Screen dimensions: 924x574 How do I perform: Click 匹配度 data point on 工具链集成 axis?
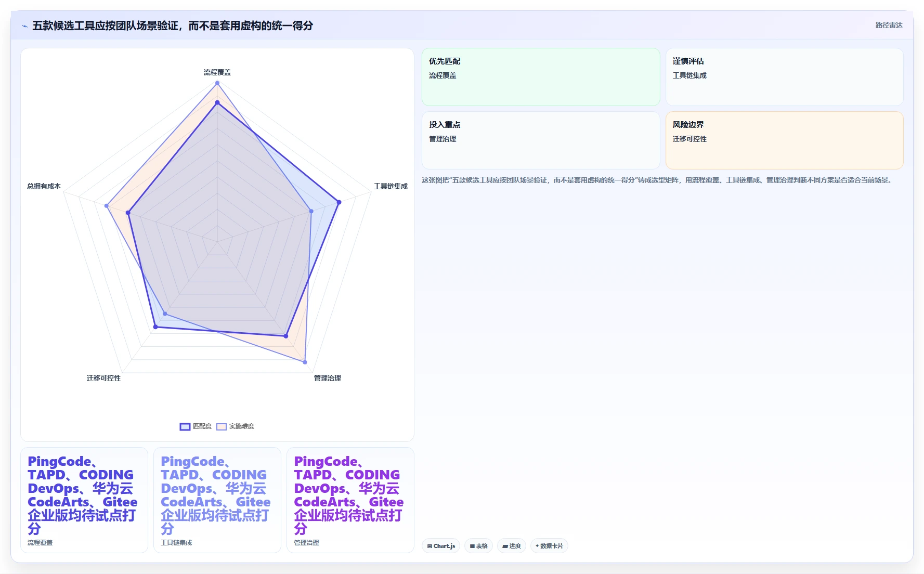pyautogui.click(x=339, y=202)
